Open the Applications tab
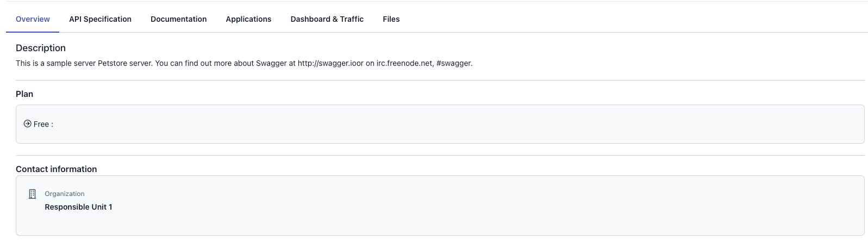 [248, 19]
